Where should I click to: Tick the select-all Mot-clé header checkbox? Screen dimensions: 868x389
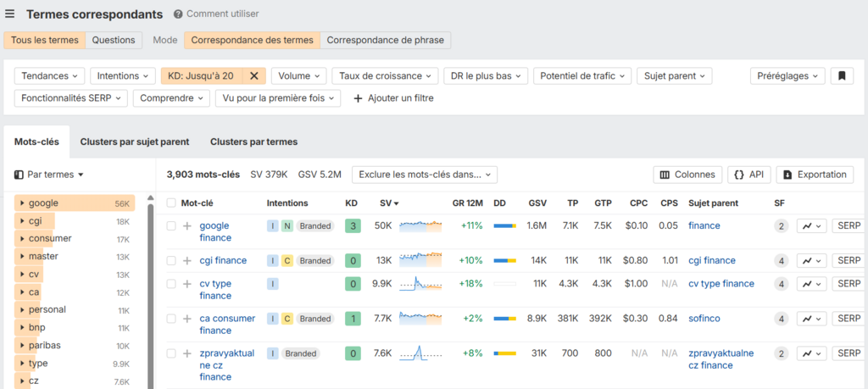171,203
